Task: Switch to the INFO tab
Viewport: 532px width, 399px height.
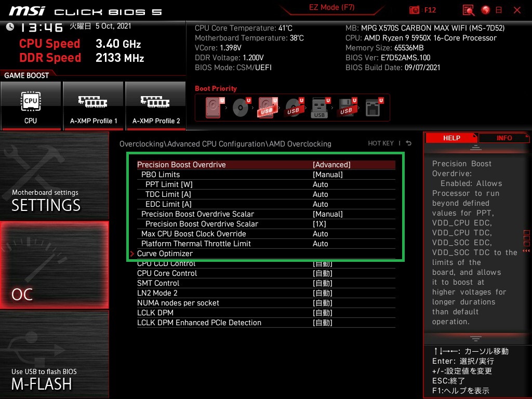Action: [504, 138]
